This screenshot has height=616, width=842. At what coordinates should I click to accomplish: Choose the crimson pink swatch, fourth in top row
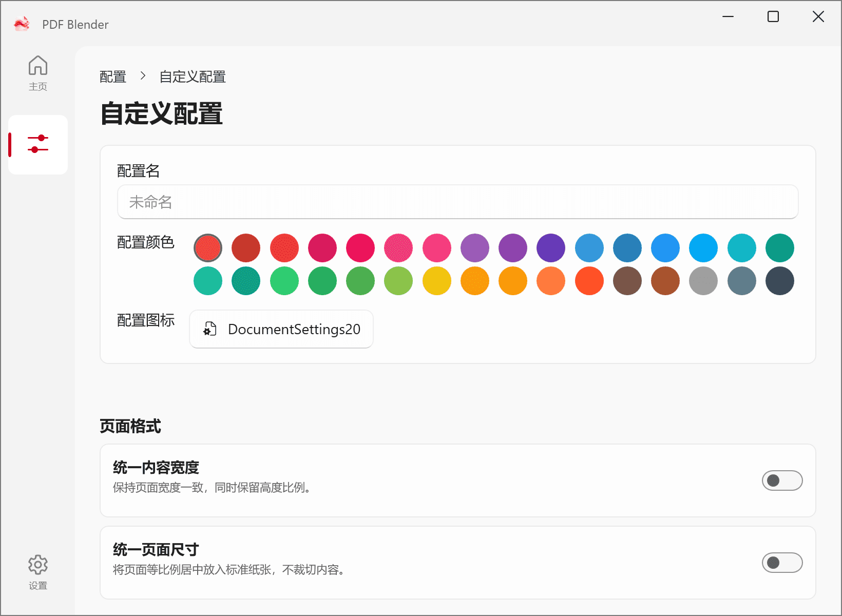point(322,248)
